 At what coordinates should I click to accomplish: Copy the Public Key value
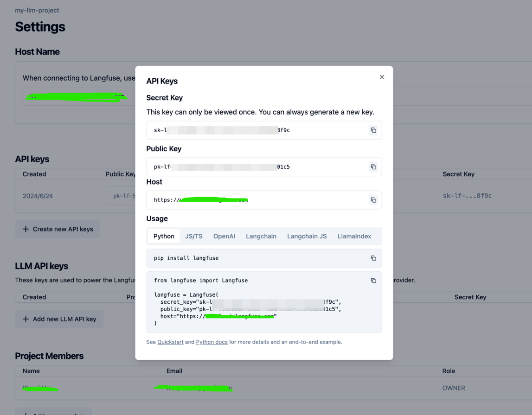[373, 167]
